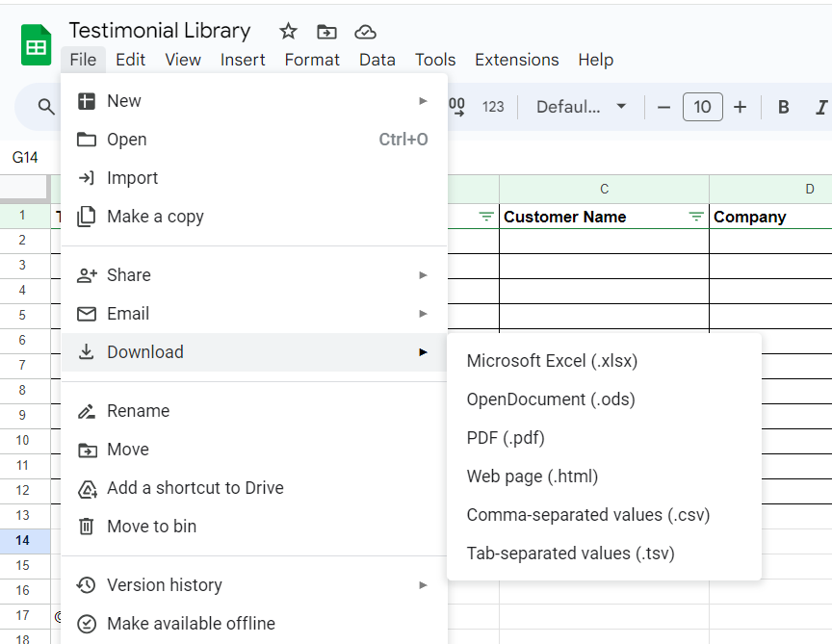Click the increase decimal places icon
Viewport: 832px width, 644px height.
point(456,107)
